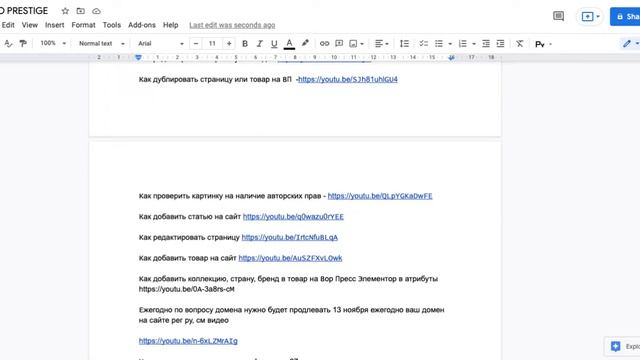Click the spell check icon
This screenshot has width=640, height=360.
8,43
